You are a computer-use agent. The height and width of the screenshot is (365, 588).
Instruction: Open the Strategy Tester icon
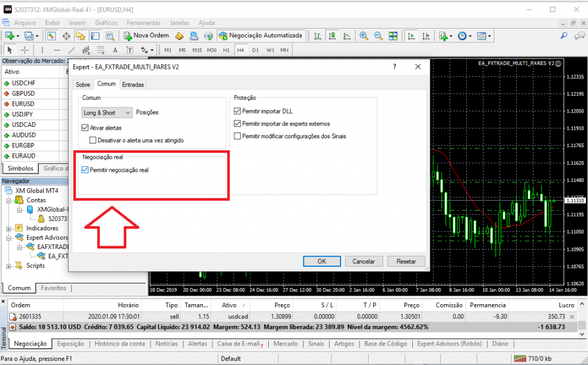click(110, 36)
